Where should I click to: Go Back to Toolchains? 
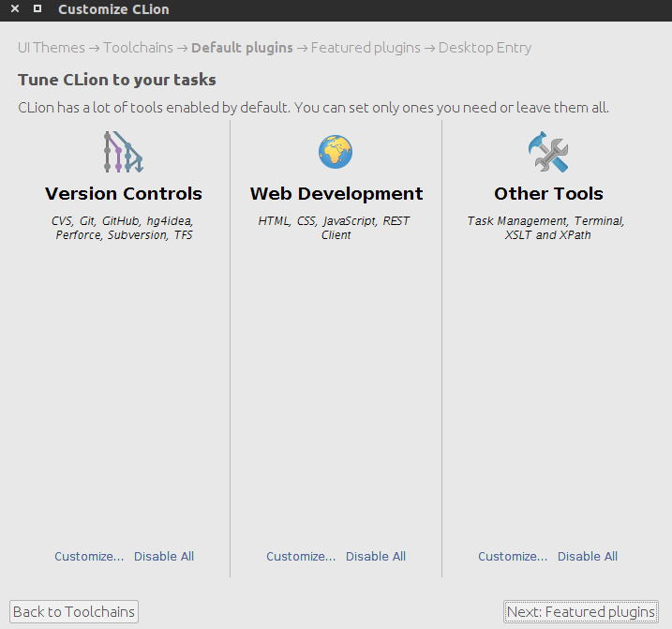(x=74, y=611)
